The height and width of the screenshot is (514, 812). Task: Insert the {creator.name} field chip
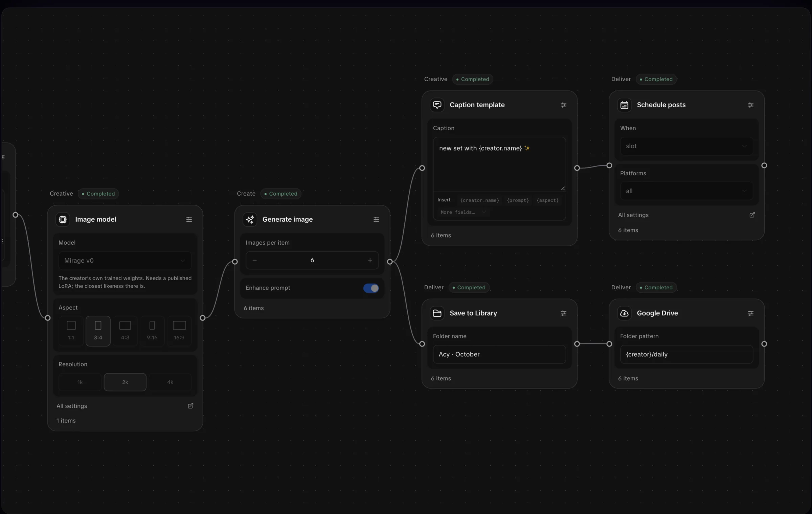(479, 200)
